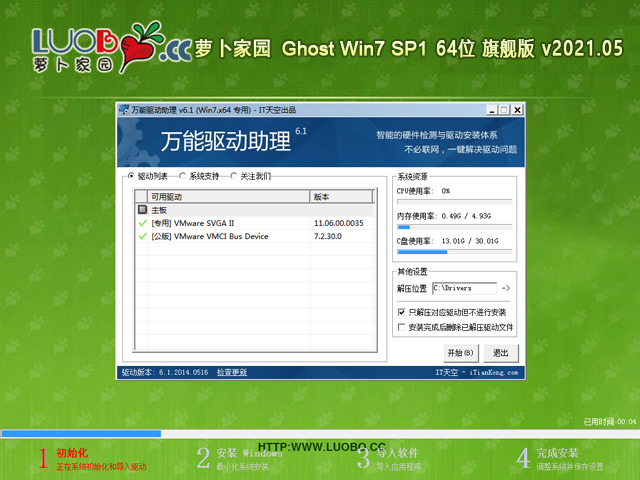This screenshot has width=640, height=480.
Task: Click green checkmark beside VMware VMCI Bus Device
Action: click(142, 236)
